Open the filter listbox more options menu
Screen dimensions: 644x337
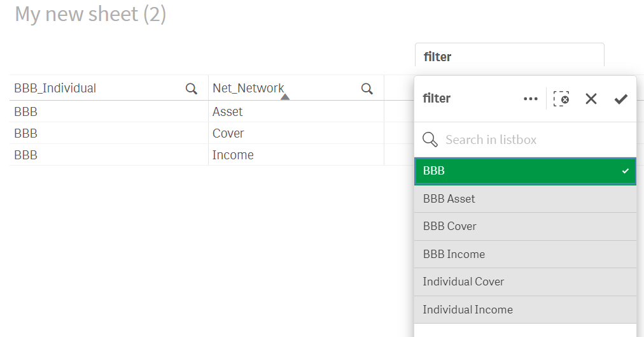[x=530, y=99]
